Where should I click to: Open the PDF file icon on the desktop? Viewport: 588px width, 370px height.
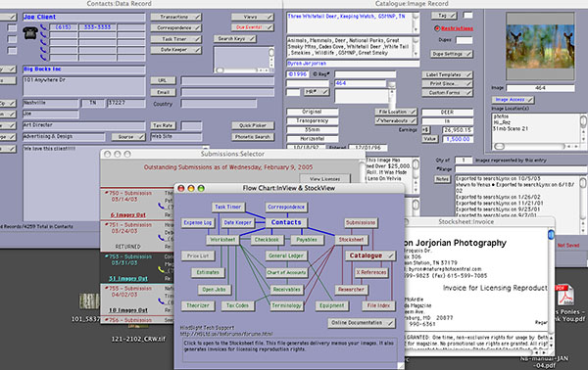point(565,295)
